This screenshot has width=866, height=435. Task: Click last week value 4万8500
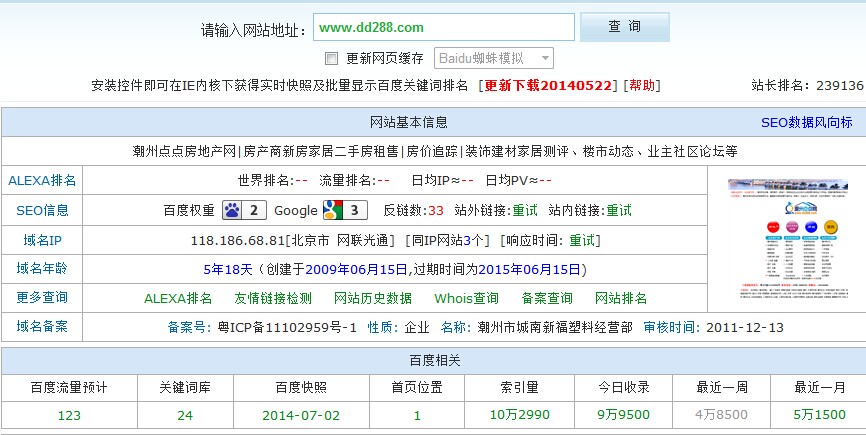pos(721,415)
